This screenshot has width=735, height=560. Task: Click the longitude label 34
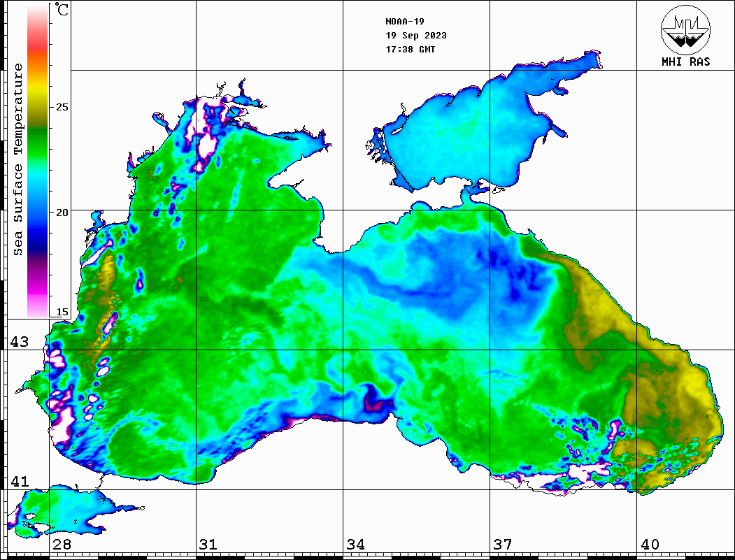click(x=355, y=545)
